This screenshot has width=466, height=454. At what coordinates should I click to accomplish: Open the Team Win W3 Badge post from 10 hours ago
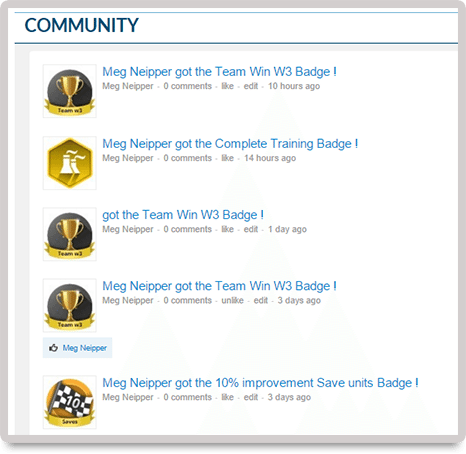tap(219, 72)
